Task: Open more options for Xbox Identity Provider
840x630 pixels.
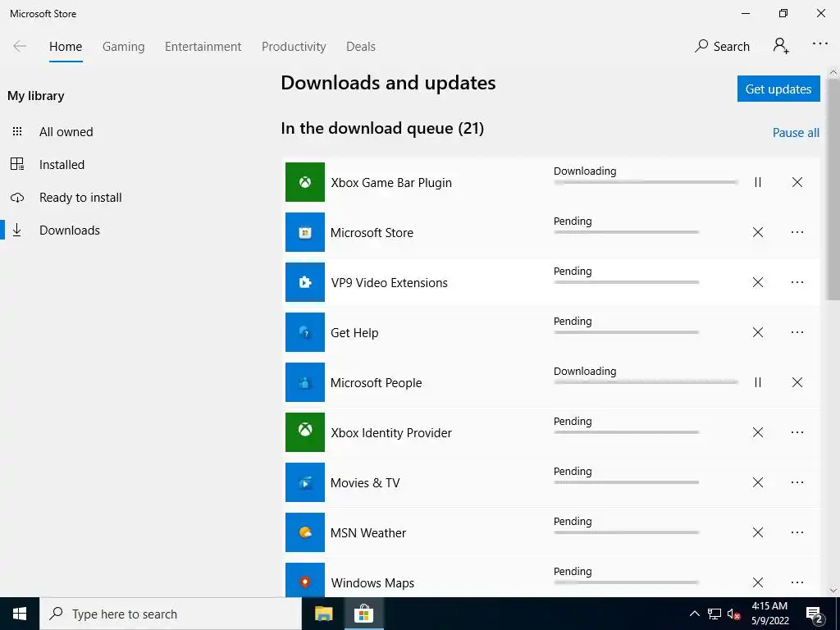Action: tap(797, 432)
